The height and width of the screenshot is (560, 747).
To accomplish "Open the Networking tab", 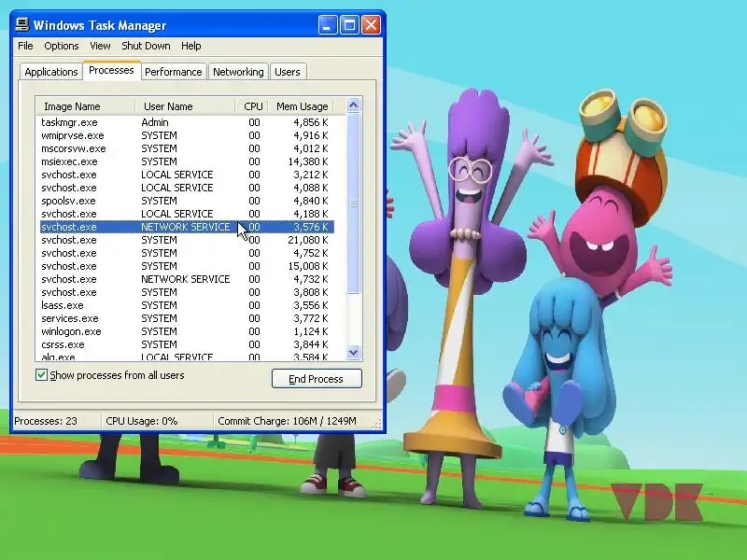I will click(238, 72).
